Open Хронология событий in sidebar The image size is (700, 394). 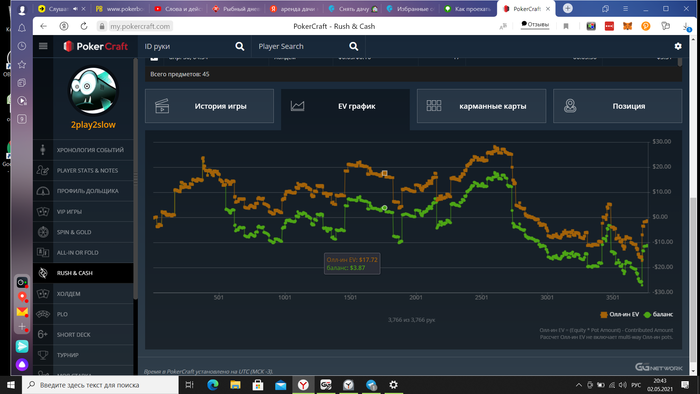coord(83,150)
